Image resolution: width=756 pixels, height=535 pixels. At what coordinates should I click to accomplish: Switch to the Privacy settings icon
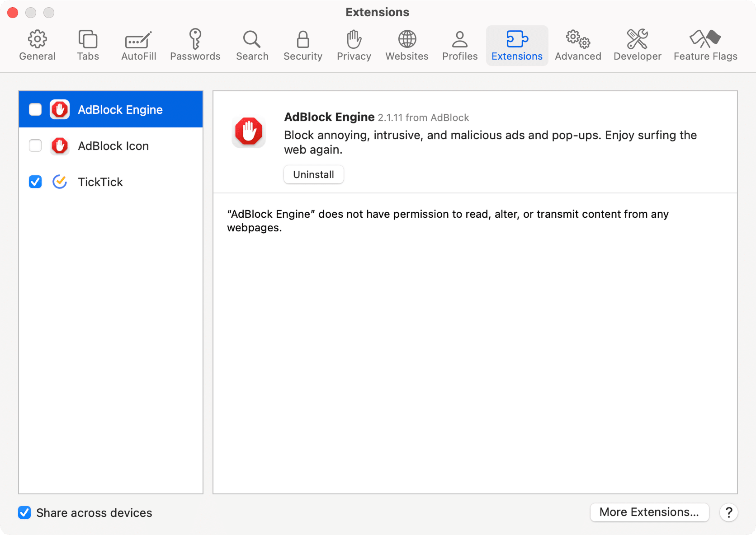click(x=354, y=44)
